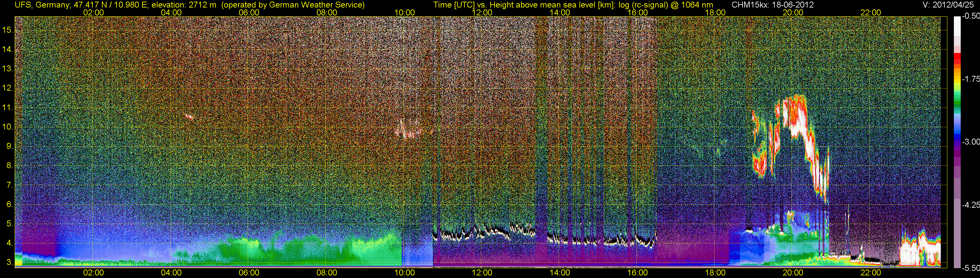Screen dimensions: 980x278
Task: Click the "11." height axis label
Action: click(x=8, y=107)
